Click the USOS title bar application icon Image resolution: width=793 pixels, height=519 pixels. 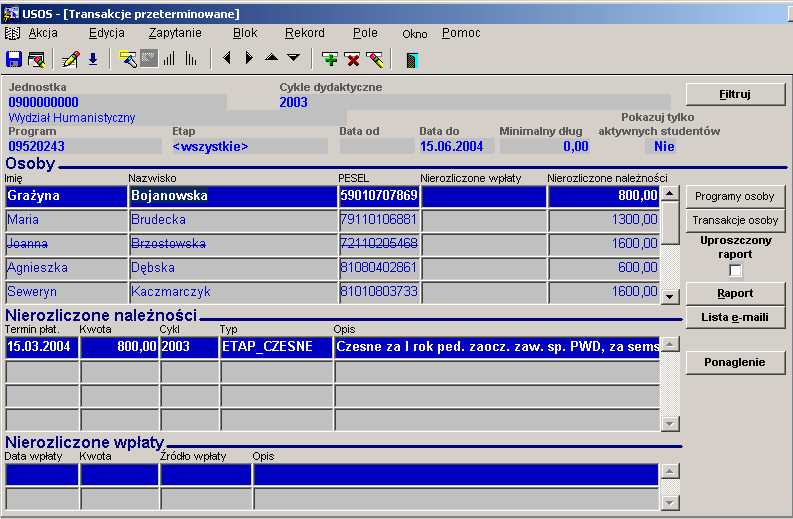[10, 14]
